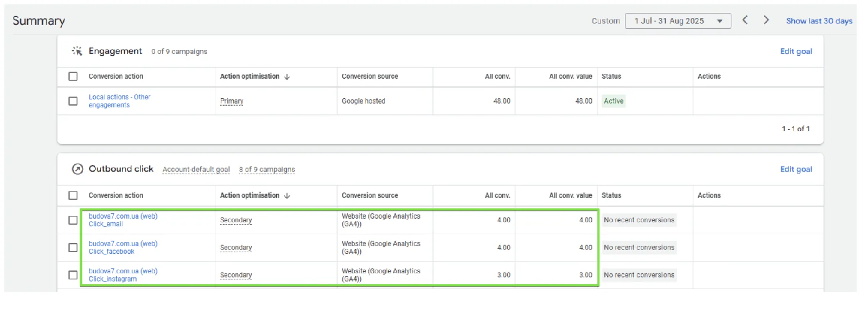Edit goal for Outbound click

pyautogui.click(x=796, y=169)
